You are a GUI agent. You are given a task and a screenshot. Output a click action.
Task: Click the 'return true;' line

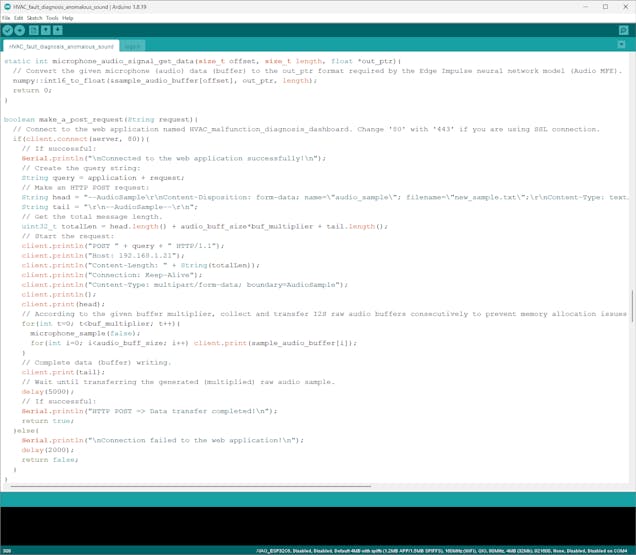tap(48, 421)
